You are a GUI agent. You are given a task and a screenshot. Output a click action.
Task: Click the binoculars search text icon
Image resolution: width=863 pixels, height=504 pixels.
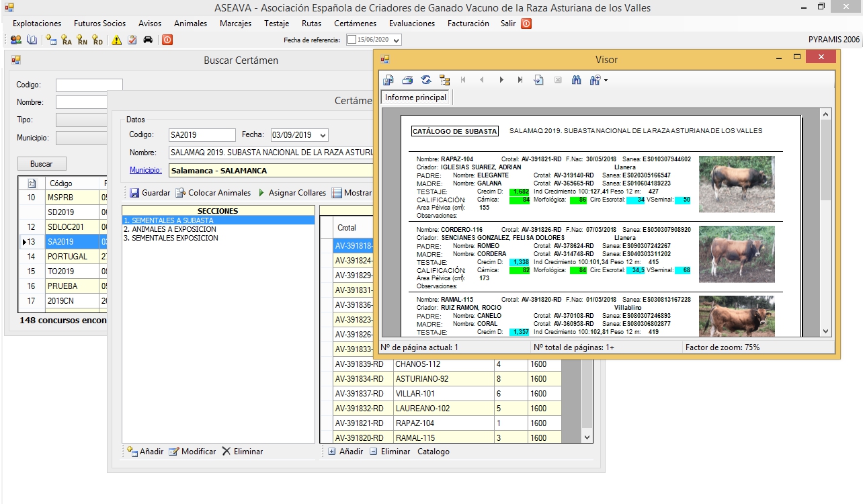coord(576,80)
